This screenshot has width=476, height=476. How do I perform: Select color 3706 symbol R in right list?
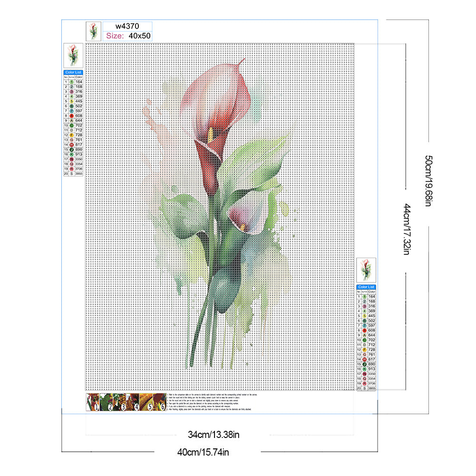pyautogui.click(x=365, y=383)
